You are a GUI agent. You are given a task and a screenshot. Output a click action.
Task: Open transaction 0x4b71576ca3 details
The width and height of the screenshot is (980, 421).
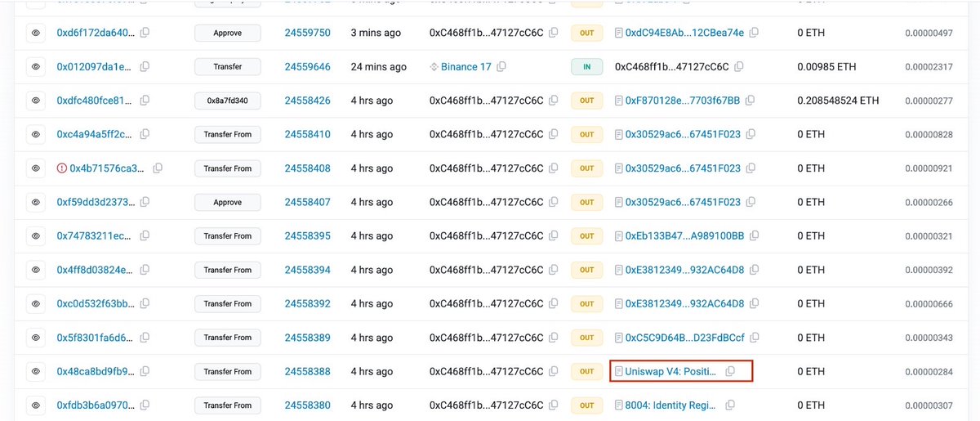pos(107,168)
